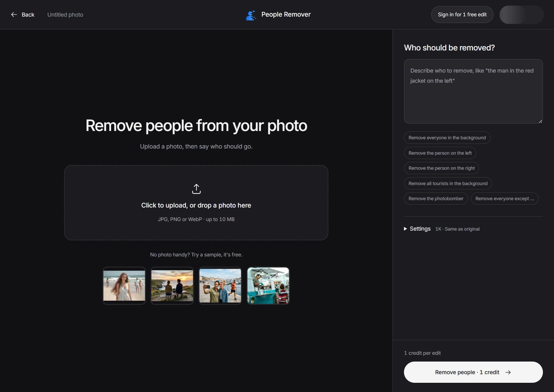Click the People Remover logo icon
This screenshot has width=554, height=392.
click(x=251, y=15)
